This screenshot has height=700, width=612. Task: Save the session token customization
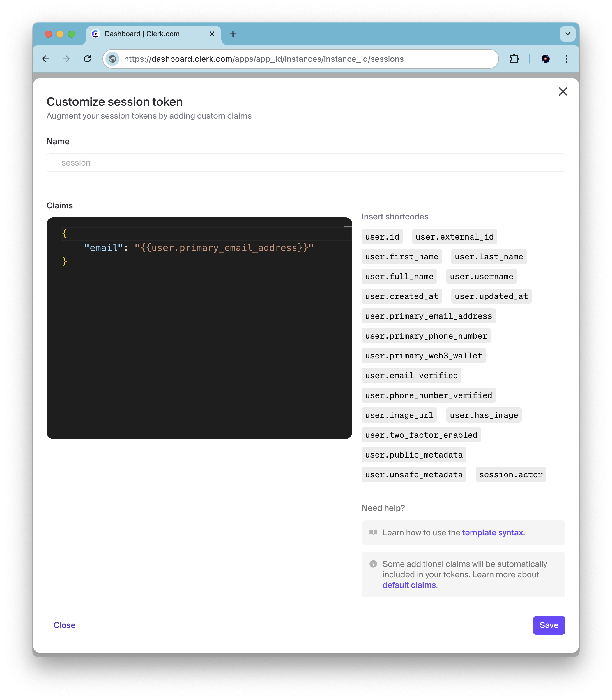(549, 625)
